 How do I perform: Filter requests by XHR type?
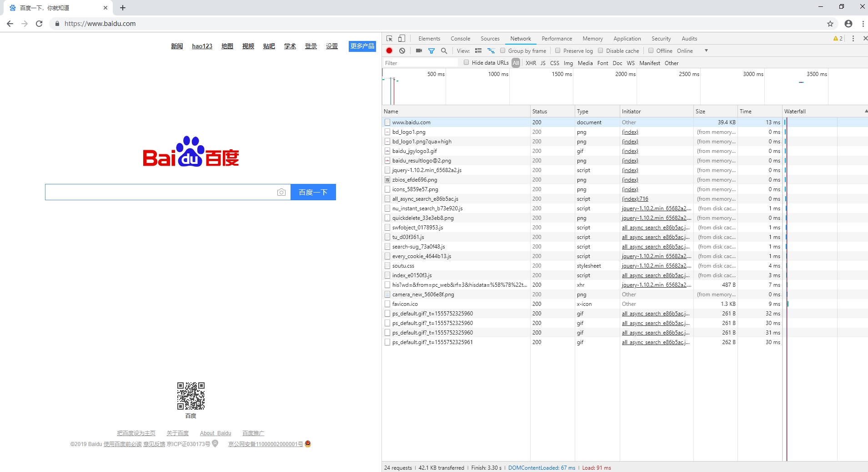pyautogui.click(x=531, y=63)
